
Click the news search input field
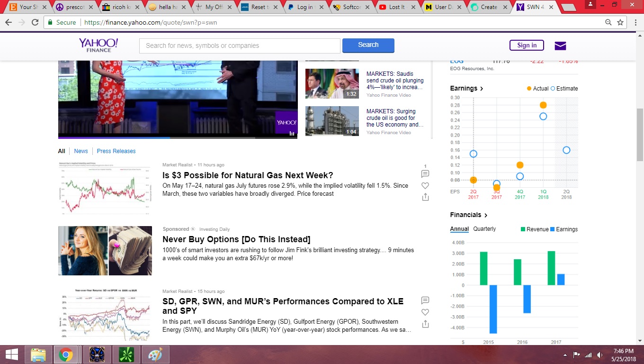pyautogui.click(x=240, y=45)
